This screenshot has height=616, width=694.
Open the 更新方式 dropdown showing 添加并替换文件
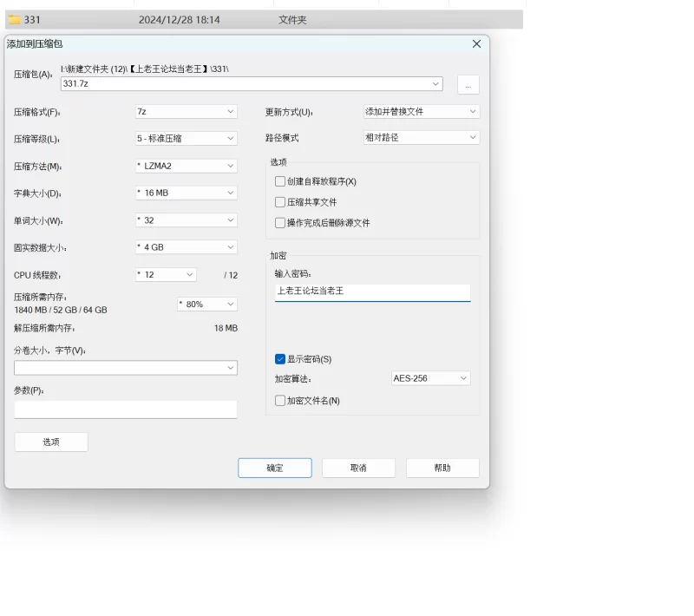click(x=422, y=112)
